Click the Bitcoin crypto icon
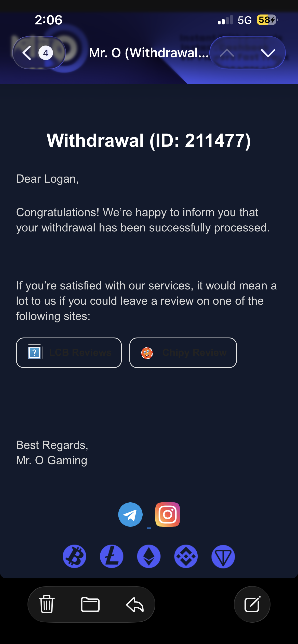 74,556
